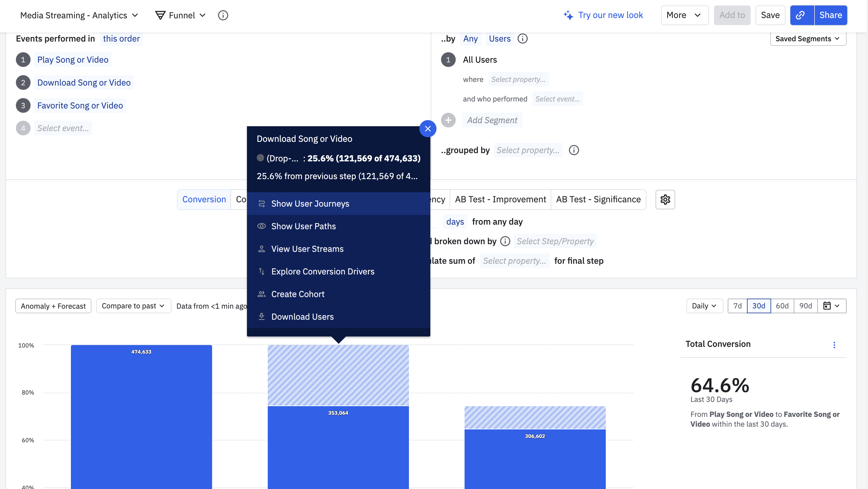Click the hatched drop-off area of third bar
The width and height of the screenshot is (868, 489).
[x=535, y=417]
